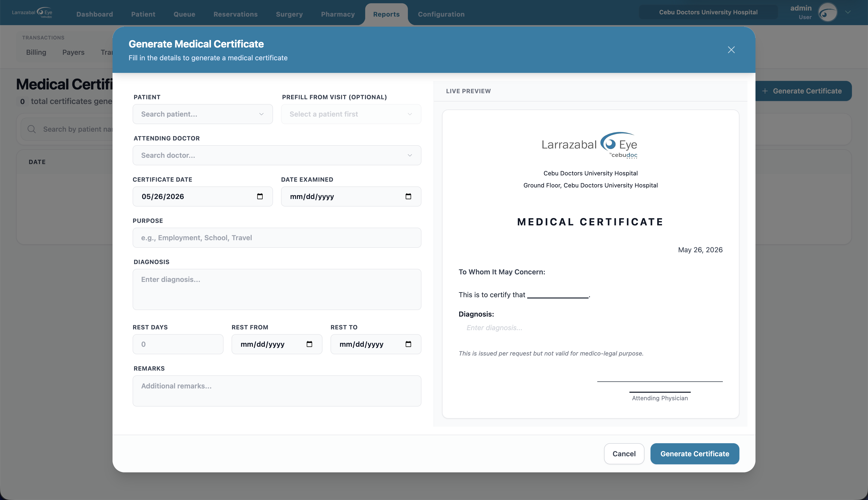Screen dimensions: 868x500
Task: Open the Prefill From Visit dropdown
Action: [x=351, y=114]
